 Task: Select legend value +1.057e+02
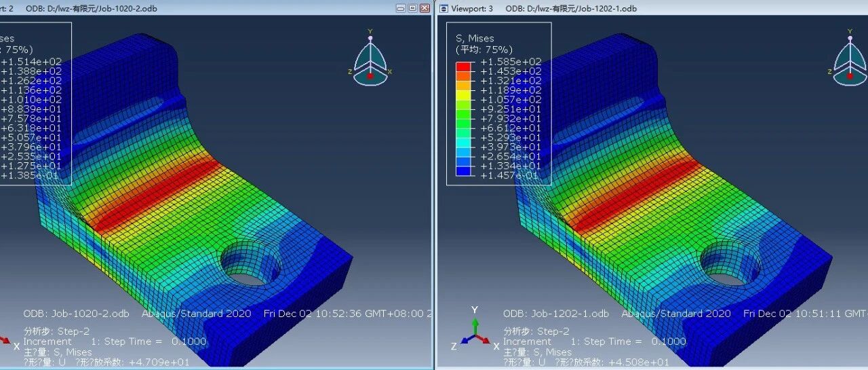tap(511, 100)
